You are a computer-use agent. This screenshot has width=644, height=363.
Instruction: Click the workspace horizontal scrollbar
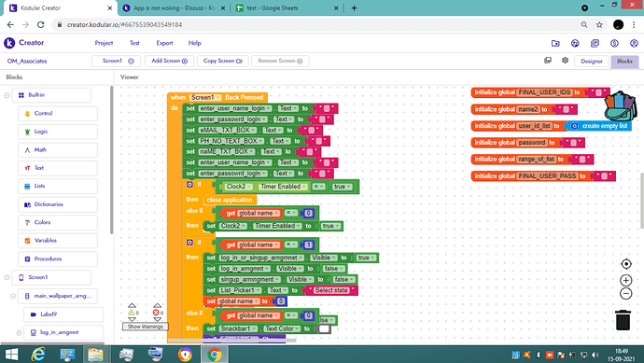(232, 341)
